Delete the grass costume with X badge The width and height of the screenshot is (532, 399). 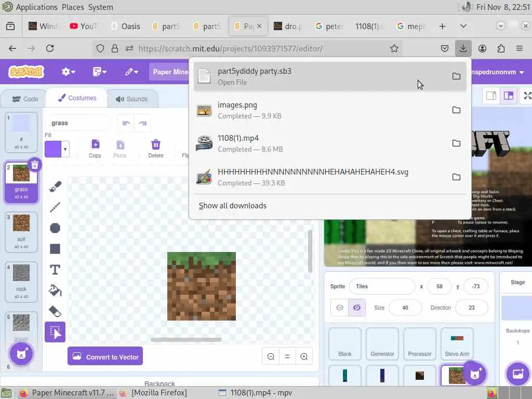(35, 165)
